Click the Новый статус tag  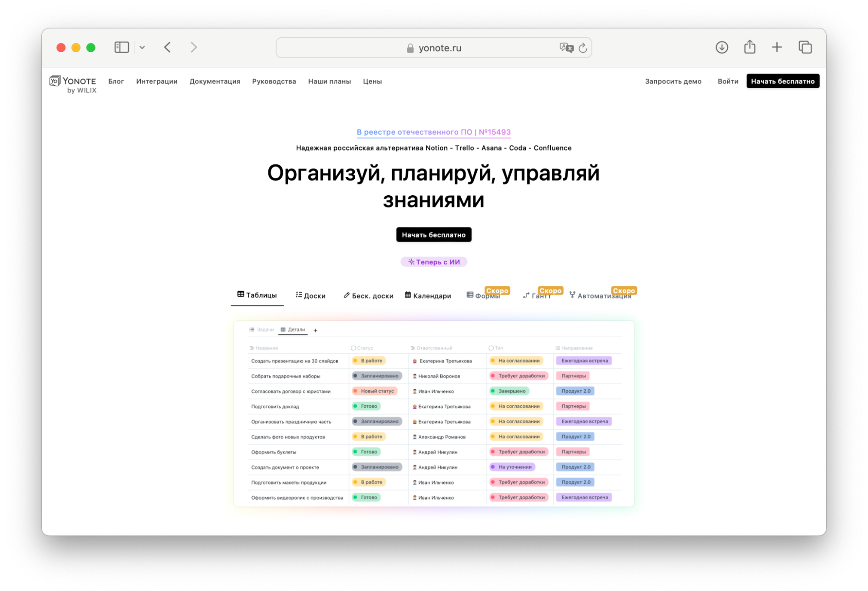tap(375, 391)
